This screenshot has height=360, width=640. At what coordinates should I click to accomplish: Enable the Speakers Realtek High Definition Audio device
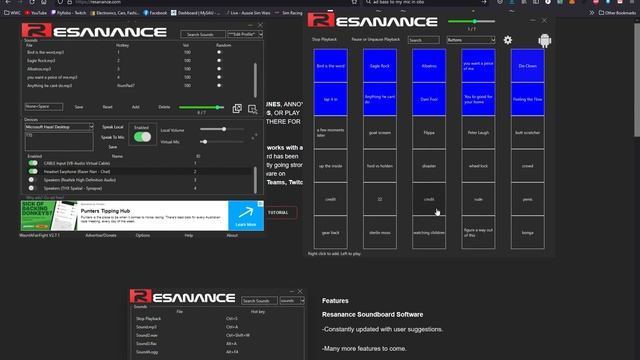[x=32, y=180]
